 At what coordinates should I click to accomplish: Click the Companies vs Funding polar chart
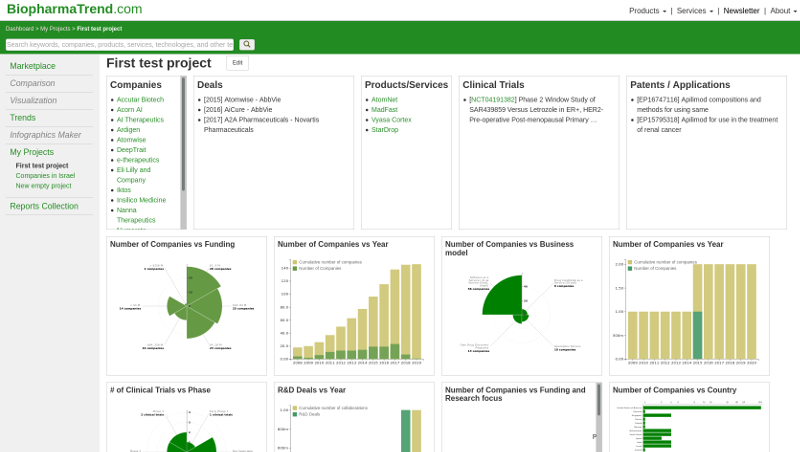(x=187, y=307)
